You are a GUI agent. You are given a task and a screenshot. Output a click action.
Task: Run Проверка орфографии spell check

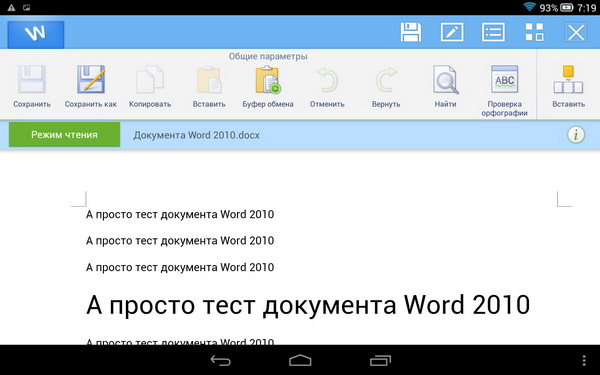coord(504,91)
